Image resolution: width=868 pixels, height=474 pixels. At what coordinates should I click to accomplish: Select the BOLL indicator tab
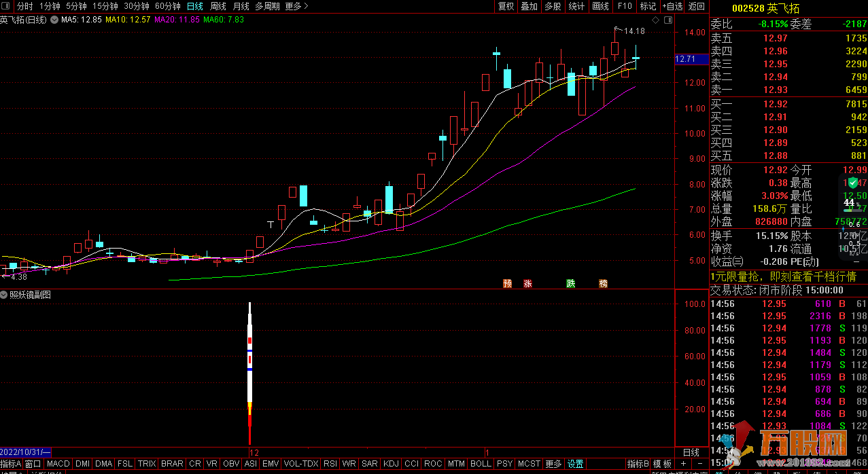(x=481, y=464)
